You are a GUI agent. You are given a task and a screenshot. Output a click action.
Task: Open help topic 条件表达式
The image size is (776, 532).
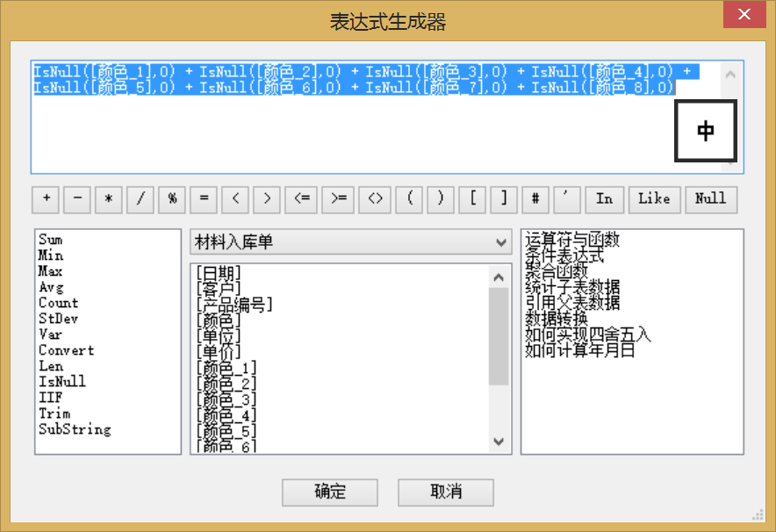(564, 255)
